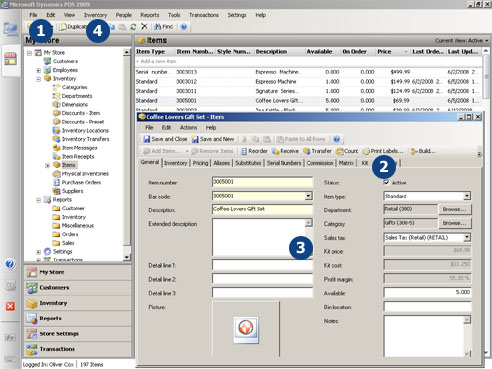The image size is (492, 369).
Task: Click Save and New in item window
Action: pos(213,139)
